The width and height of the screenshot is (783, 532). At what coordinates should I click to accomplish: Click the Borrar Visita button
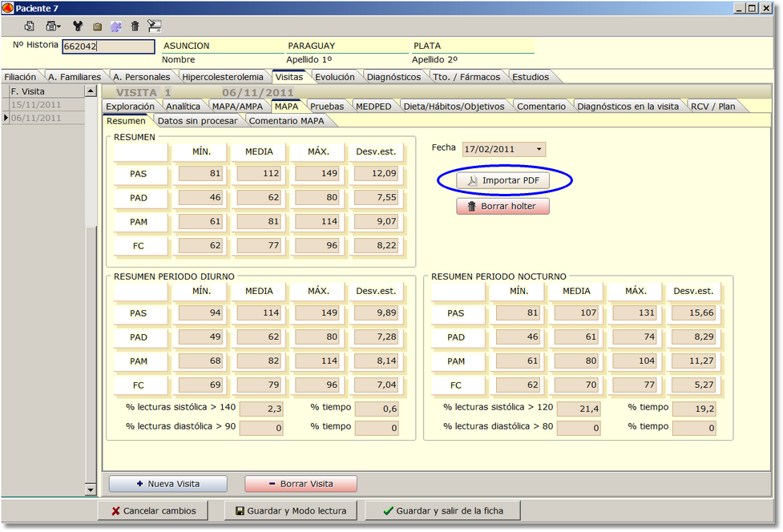click(x=301, y=484)
